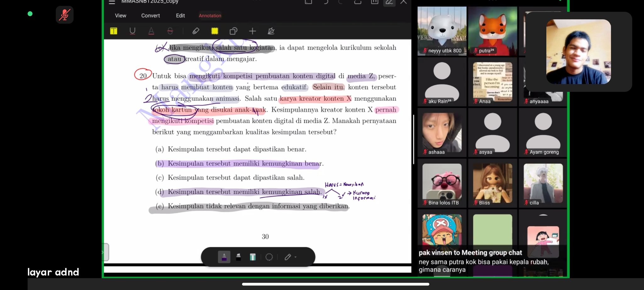The height and width of the screenshot is (290, 644).
Task: Click the plus icon in the annotation toolbar
Action: point(253,31)
